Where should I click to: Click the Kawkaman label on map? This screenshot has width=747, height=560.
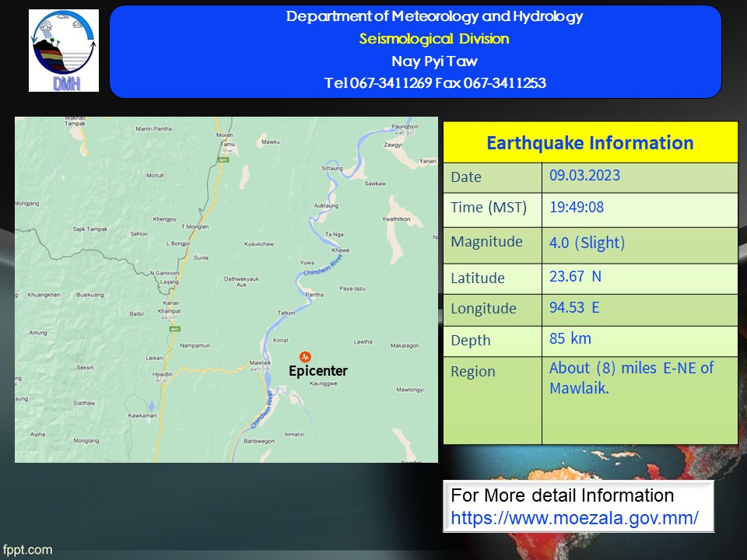click(x=142, y=415)
